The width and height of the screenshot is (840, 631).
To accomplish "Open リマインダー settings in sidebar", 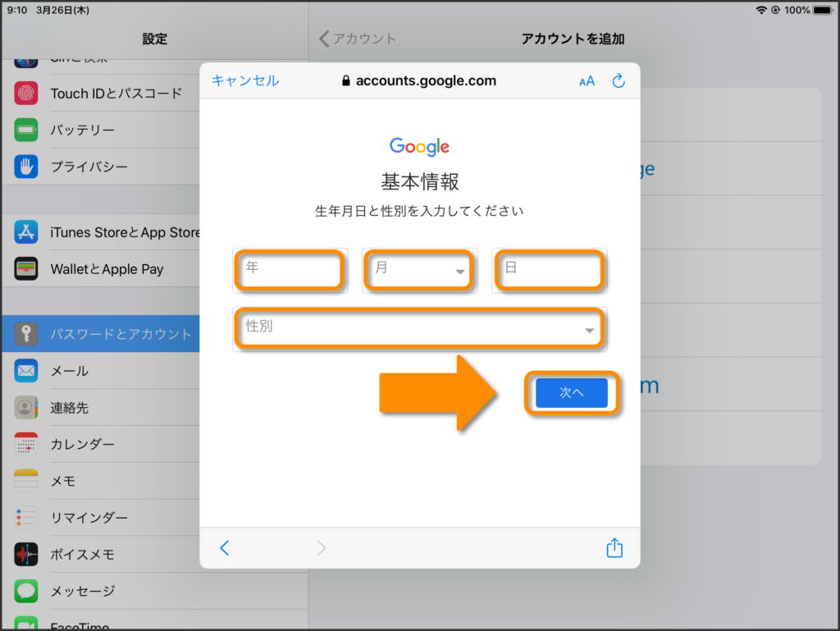I will point(89,518).
